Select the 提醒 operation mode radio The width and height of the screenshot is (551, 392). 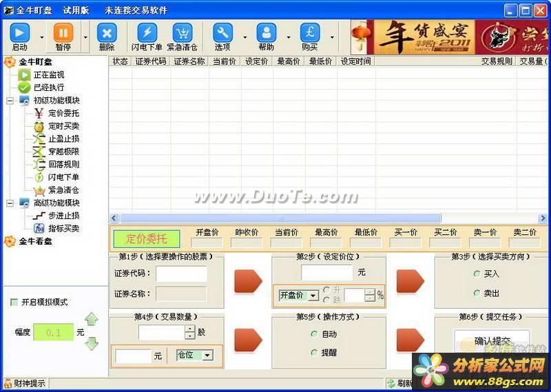click(x=314, y=352)
